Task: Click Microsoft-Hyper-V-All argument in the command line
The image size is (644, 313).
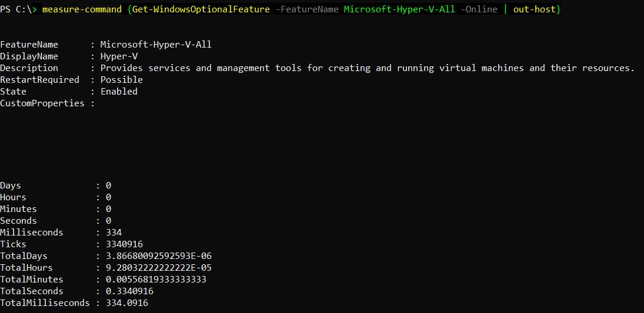Action: point(399,9)
